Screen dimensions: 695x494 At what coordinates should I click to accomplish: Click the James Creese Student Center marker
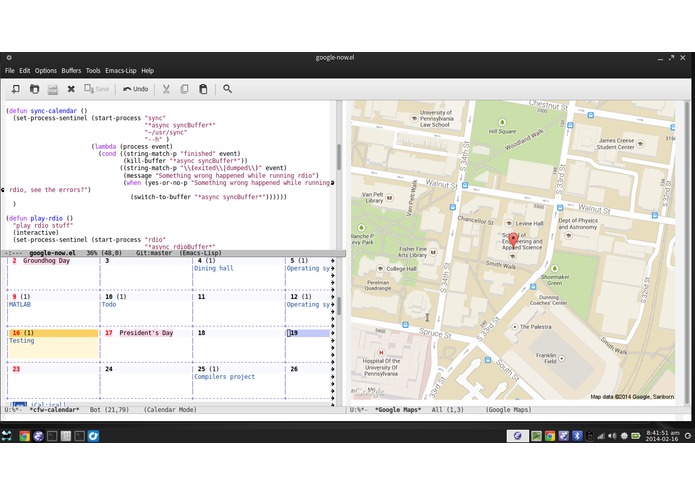pos(640,144)
